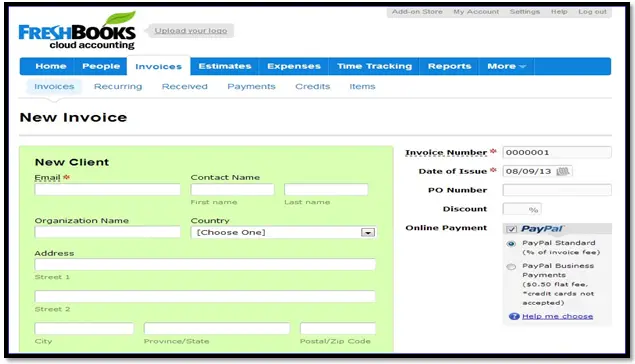Click the New Invoice heading text
The width and height of the screenshot is (635, 364).
[73, 117]
